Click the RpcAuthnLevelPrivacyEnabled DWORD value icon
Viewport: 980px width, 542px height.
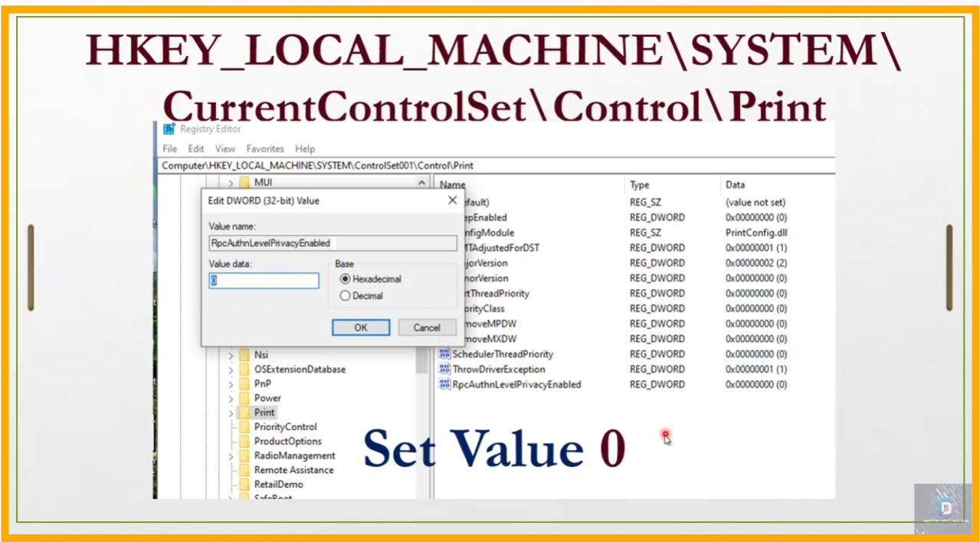(x=444, y=384)
